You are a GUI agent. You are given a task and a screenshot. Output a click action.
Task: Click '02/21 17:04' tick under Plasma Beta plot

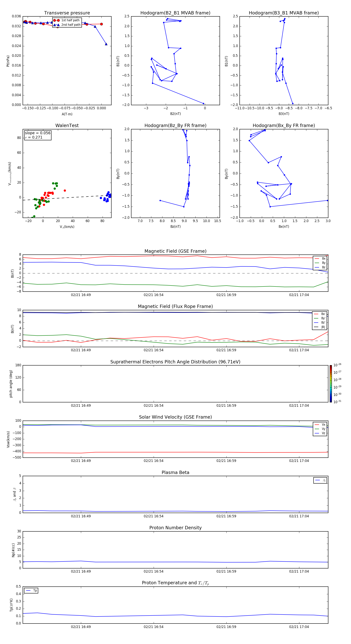tap(299, 516)
